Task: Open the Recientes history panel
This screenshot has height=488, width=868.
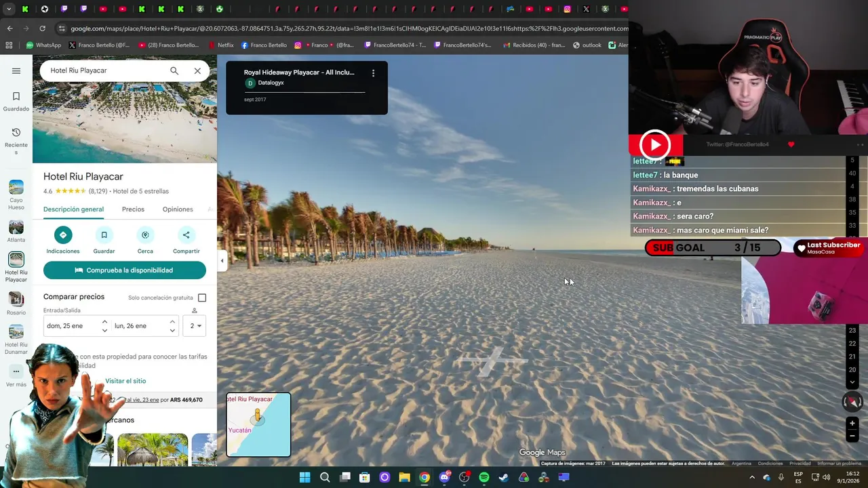Action: [x=16, y=141]
